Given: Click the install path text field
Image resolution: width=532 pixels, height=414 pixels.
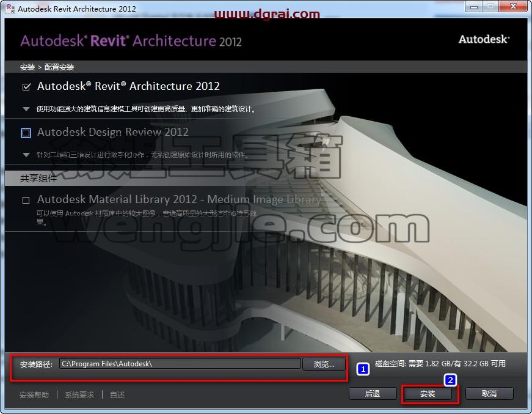Looking at the screenshot, I should [180, 364].
